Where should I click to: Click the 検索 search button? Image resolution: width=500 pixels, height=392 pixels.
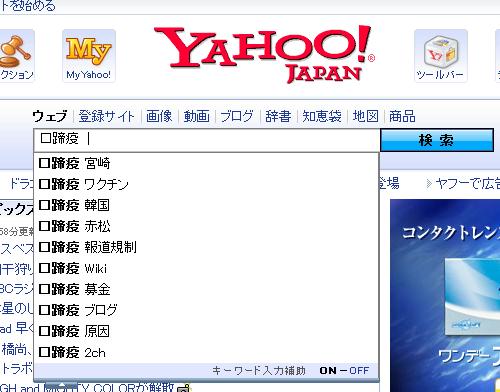437,140
